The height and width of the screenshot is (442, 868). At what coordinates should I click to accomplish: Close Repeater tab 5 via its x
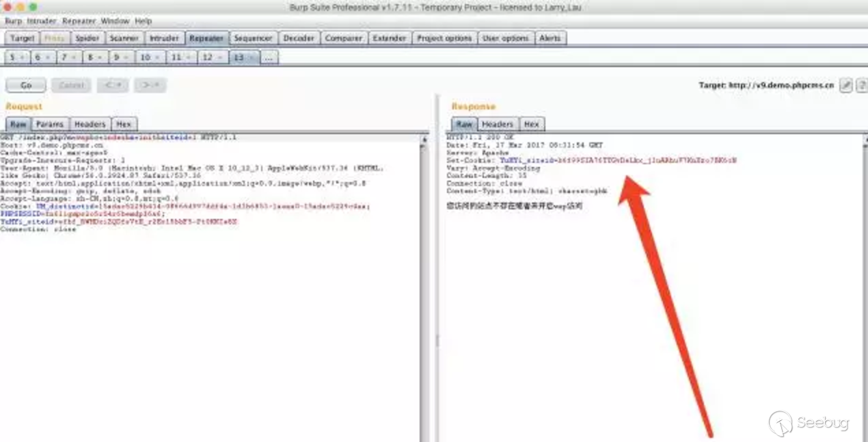(x=23, y=58)
